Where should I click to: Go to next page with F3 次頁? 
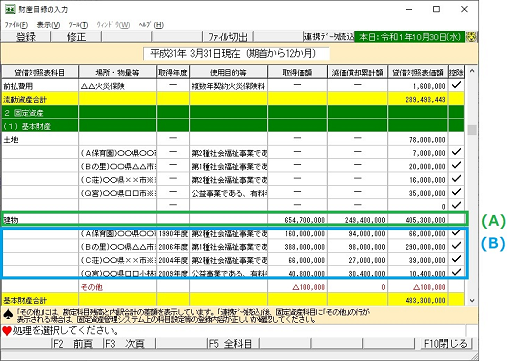pyautogui.click(x=130, y=344)
